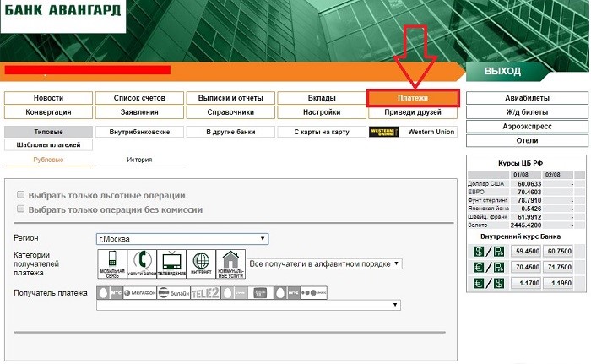Click the dollar to ruble rate icon

point(489,251)
